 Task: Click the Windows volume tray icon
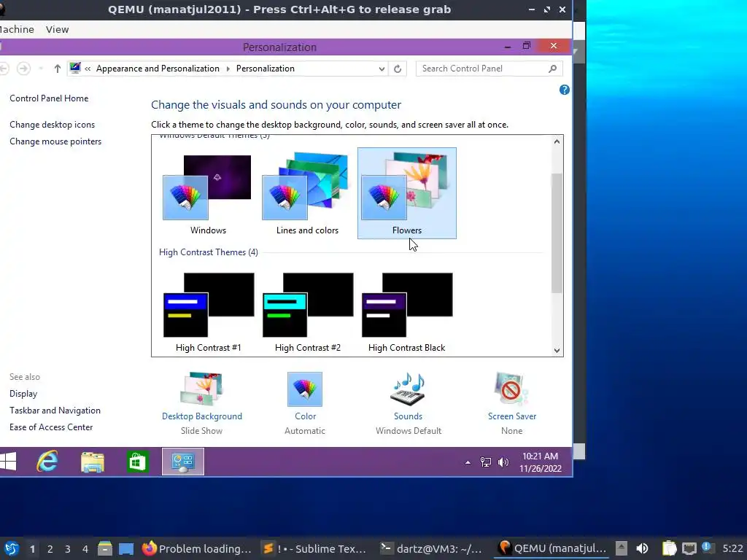pyautogui.click(x=503, y=462)
